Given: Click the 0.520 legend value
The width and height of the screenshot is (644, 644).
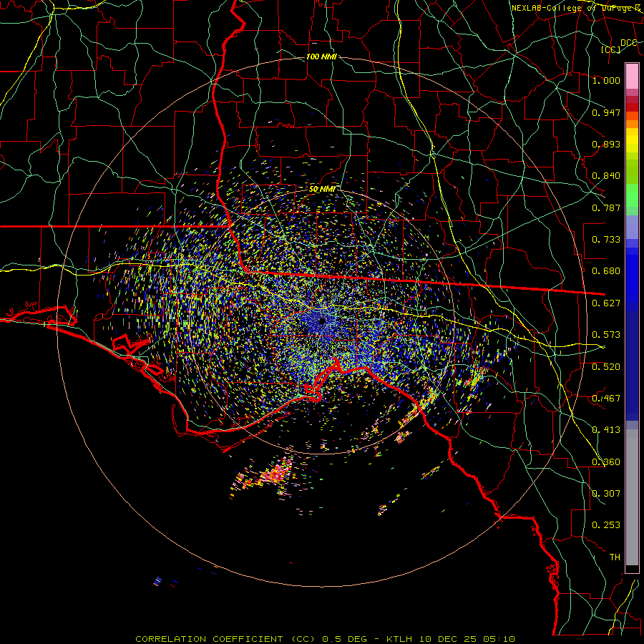Looking at the screenshot, I should point(606,367).
